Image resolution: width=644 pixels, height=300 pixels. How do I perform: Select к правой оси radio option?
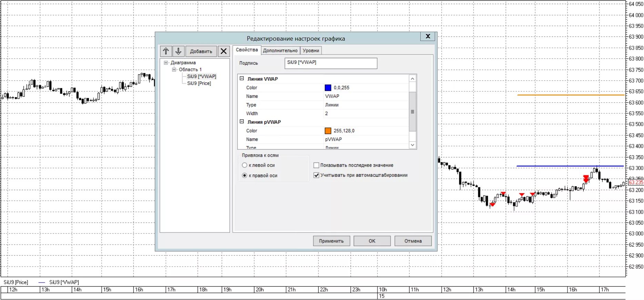pyautogui.click(x=244, y=176)
